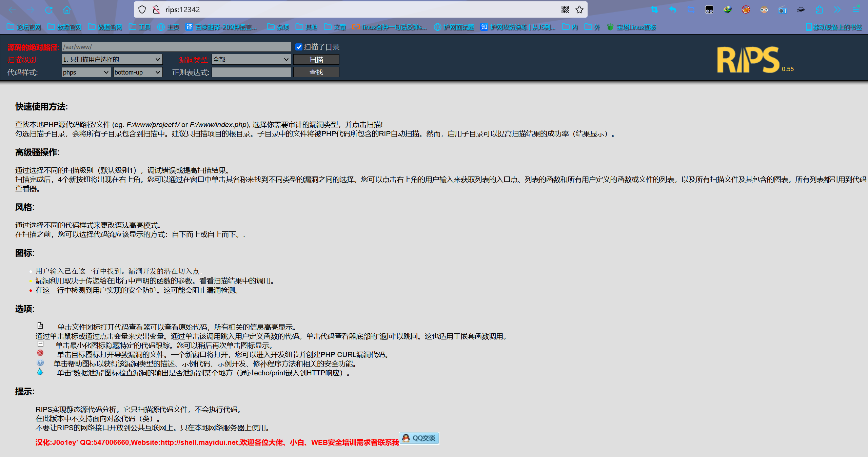Click the QR code icon in address bar
Viewport: 868px width, 457px height.
click(565, 9)
